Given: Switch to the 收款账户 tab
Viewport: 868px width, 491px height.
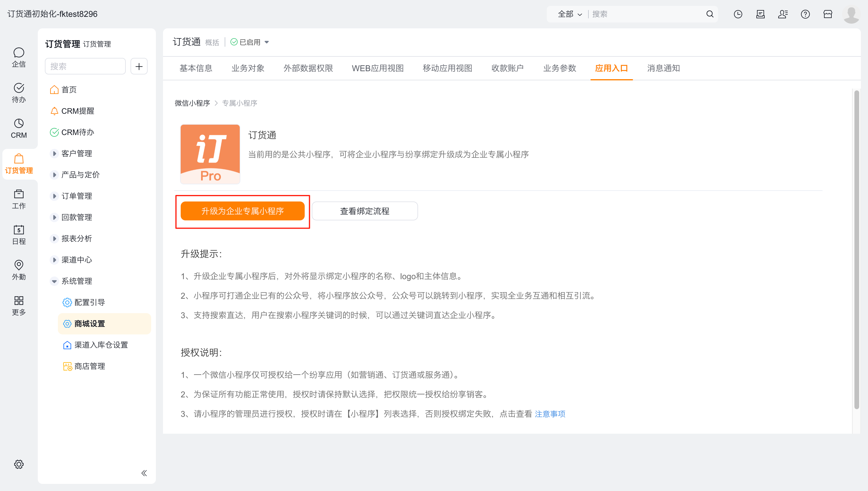Looking at the screenshot, I should [x=508, y=68].
